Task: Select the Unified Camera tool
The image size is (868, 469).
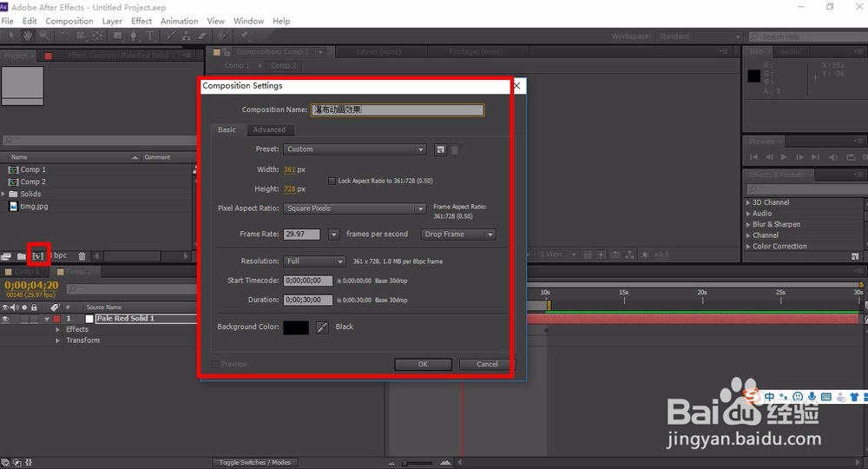Action: [x=81, y=36]
